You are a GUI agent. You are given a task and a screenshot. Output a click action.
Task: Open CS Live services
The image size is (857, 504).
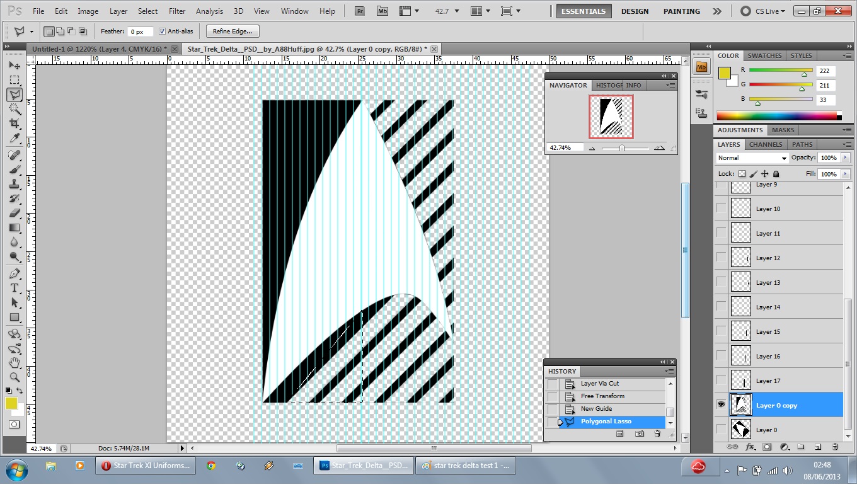764,11
